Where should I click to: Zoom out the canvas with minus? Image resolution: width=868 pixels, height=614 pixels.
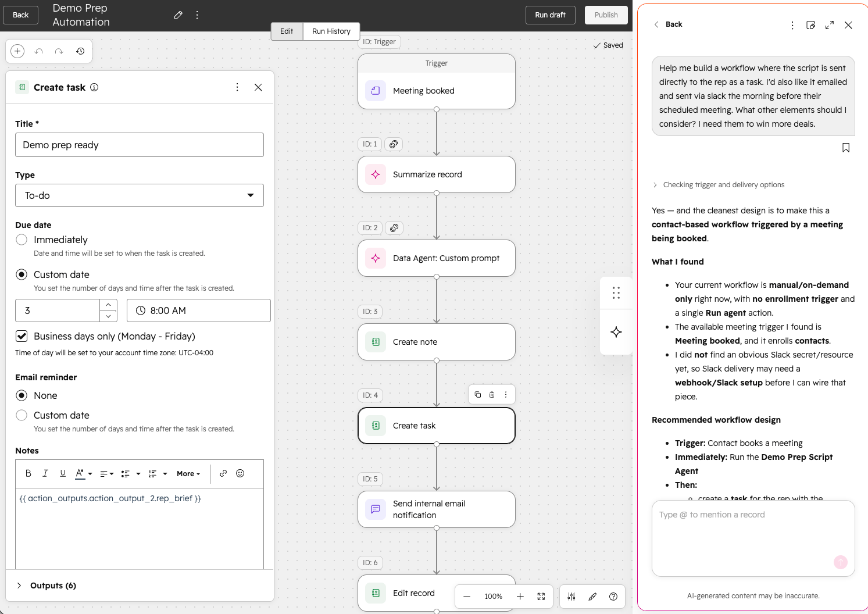(467, 597)
